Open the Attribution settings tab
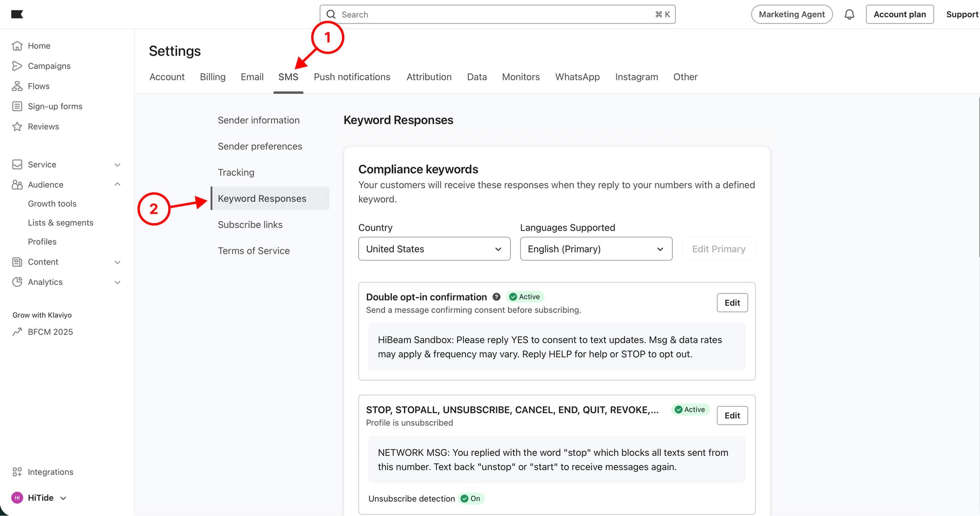Viewport: 980px width, 516px height. point(429,77)
